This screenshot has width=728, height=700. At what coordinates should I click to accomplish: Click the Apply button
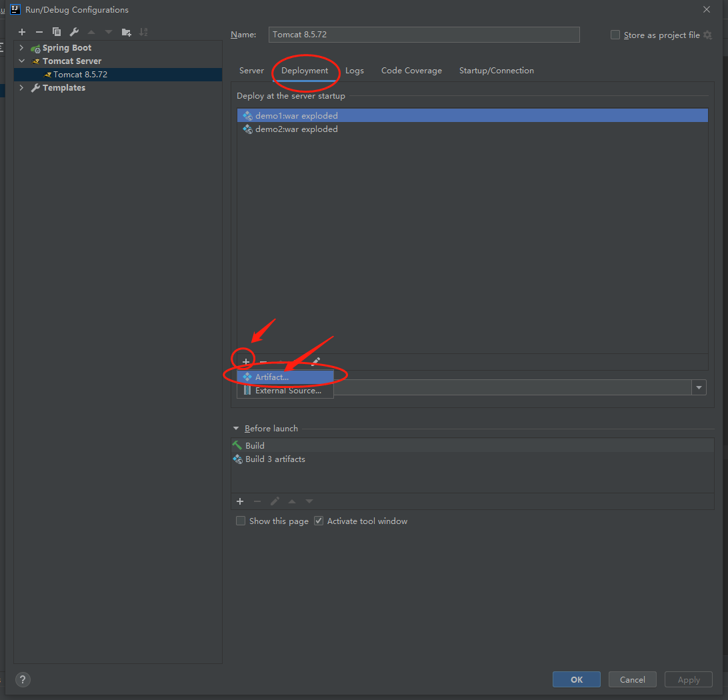point(689,679)
